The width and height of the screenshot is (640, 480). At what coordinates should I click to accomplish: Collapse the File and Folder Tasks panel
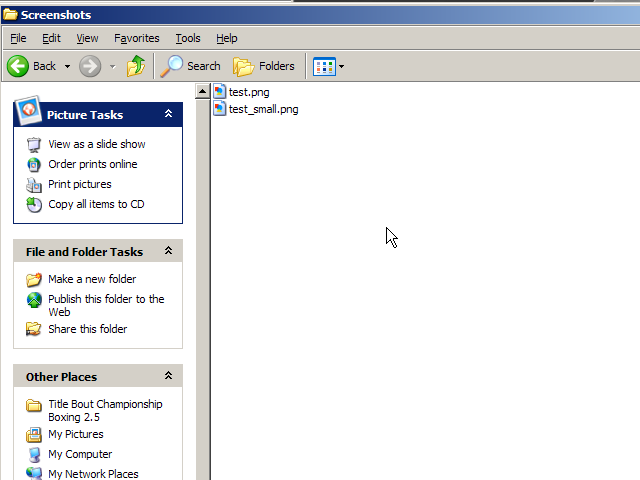click(x=168, y=251)
